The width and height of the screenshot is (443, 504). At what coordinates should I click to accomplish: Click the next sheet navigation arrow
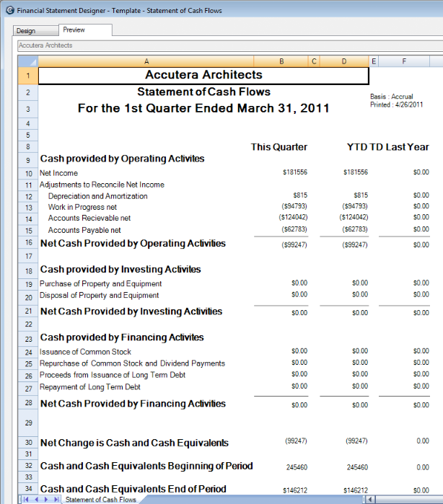[x=45, y=499]
